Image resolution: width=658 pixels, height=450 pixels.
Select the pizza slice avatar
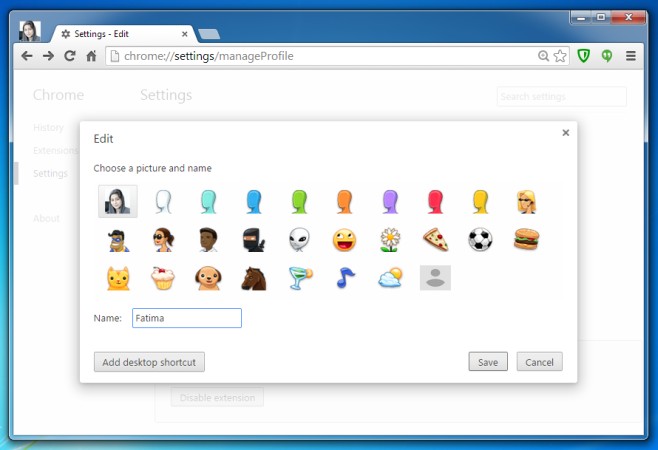tap(436, 240)
